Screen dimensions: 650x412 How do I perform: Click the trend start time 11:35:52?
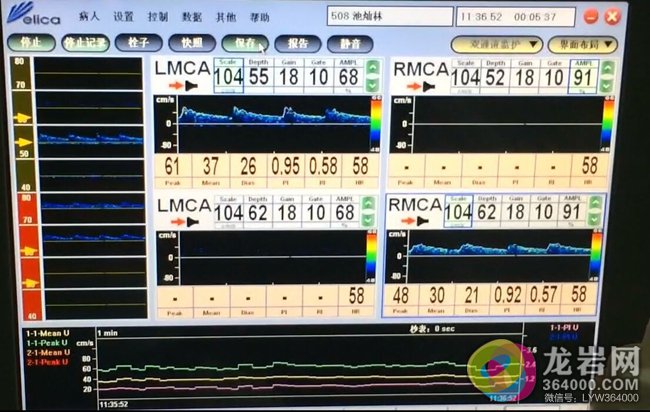[113, 404]
